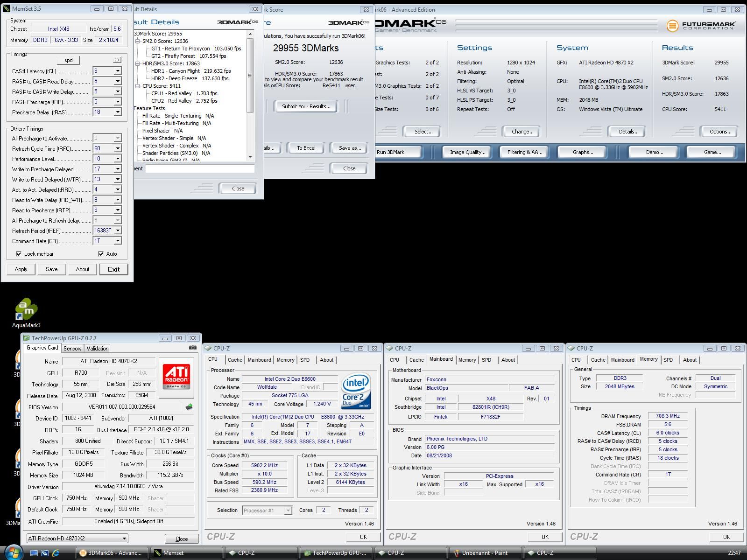Open SPD tab in first CPU-Z window
Viewport: 747px width, 560px height.
click(x=305, y=360)
